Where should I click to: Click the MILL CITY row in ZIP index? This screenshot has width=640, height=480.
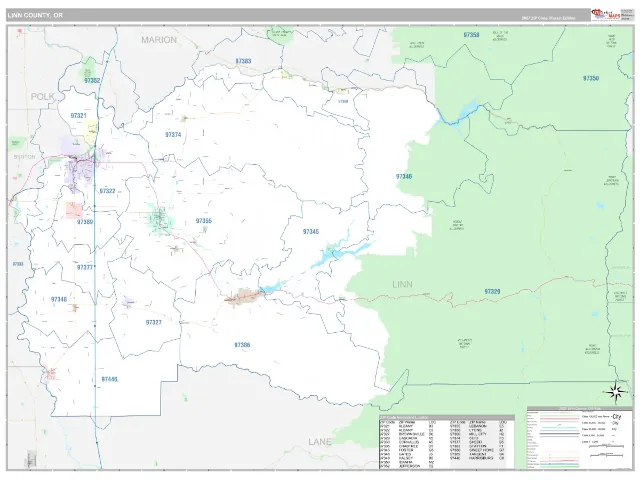coord(478,434)
